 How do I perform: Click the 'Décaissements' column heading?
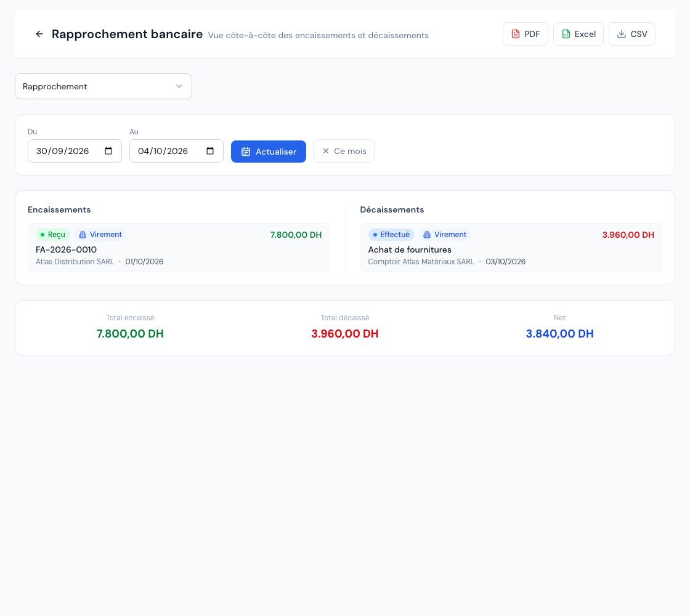point(392,209)
